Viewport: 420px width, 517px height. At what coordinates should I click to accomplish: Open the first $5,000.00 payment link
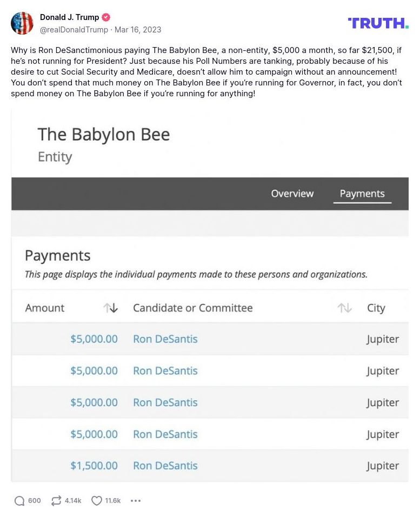click(94, 339)
